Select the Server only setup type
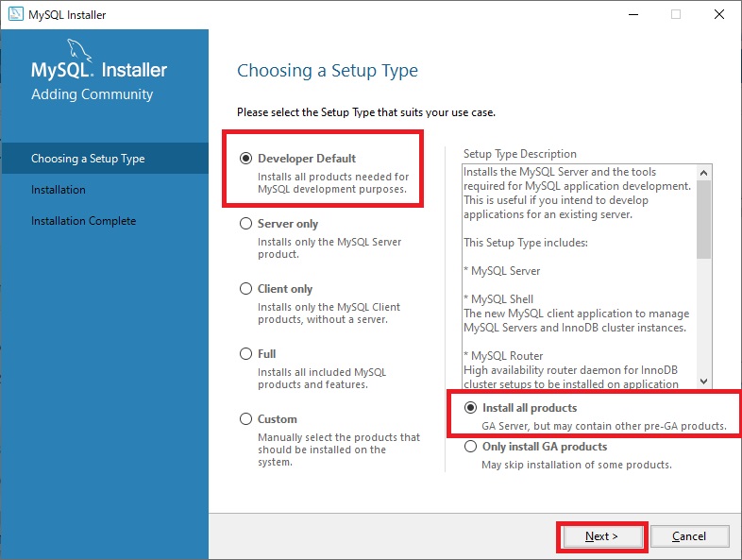The height and width of the screenshot is (560, 742). click(x=245, y=224)
